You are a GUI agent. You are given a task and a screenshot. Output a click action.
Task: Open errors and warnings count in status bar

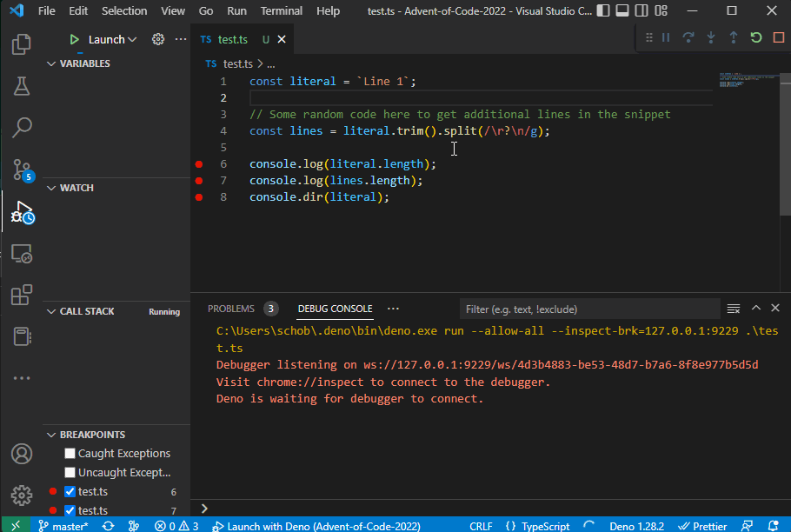(x=176, y=526)
